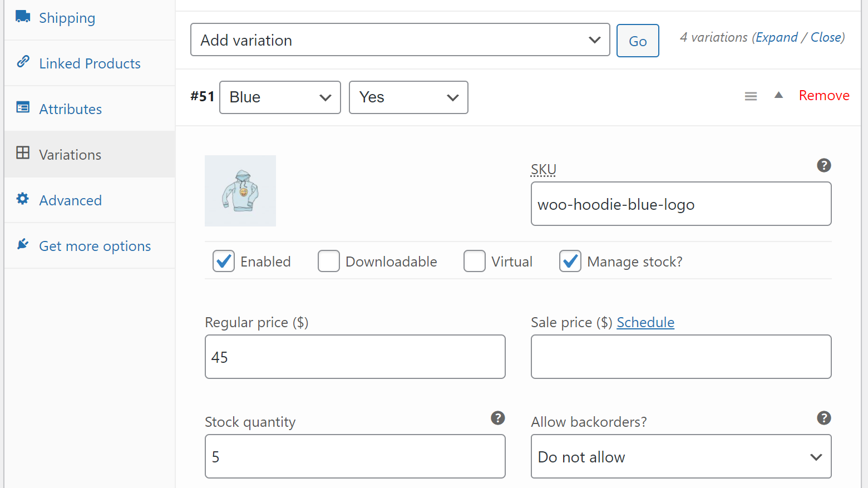The height and width of the screenshot is (488, 868).
Task: Click the Schedule sale price link
Action: [x=645, y=322]
